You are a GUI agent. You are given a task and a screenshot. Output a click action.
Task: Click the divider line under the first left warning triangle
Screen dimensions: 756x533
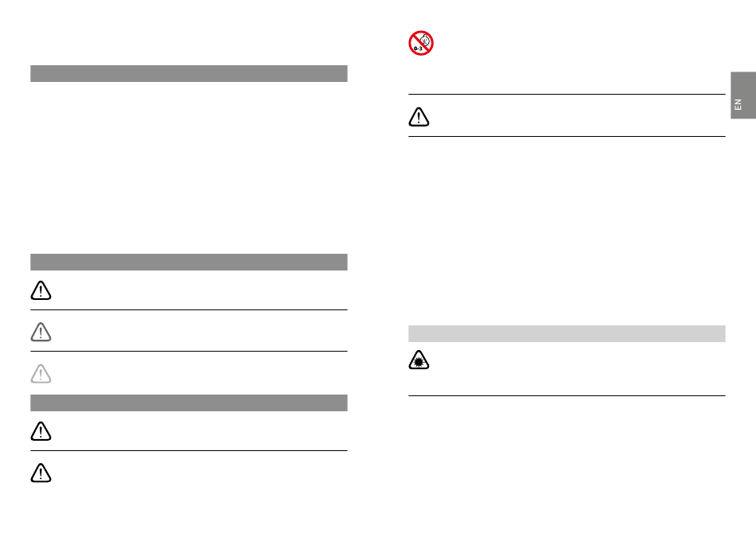(189, 310)
